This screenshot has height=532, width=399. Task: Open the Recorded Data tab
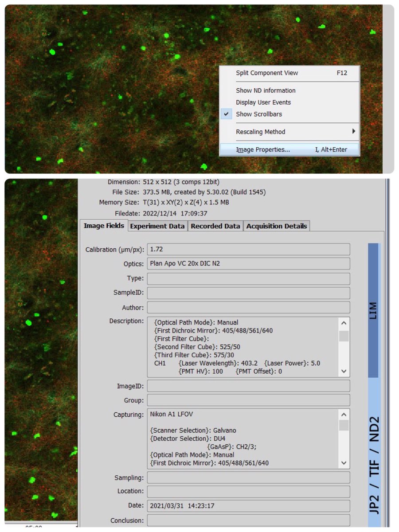(215, 226)
